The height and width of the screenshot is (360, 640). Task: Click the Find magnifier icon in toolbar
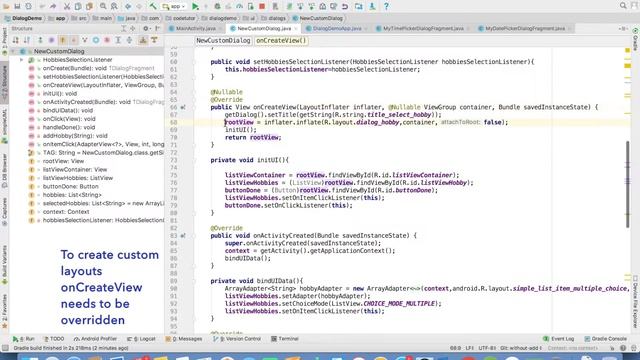[103, 6]
